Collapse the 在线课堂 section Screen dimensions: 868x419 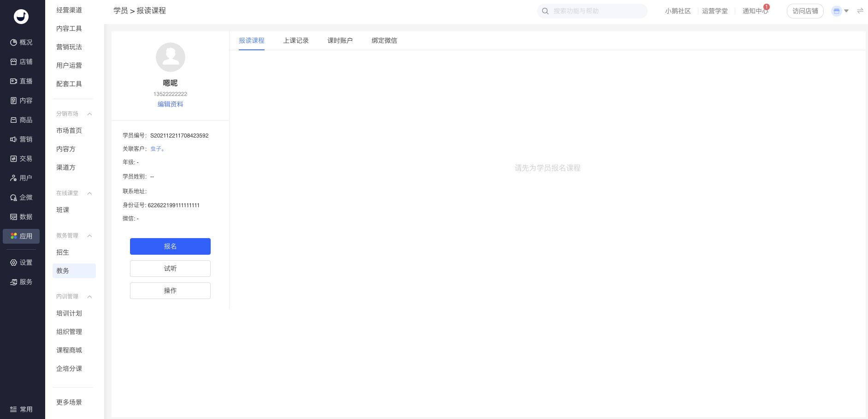coord(89,193)
